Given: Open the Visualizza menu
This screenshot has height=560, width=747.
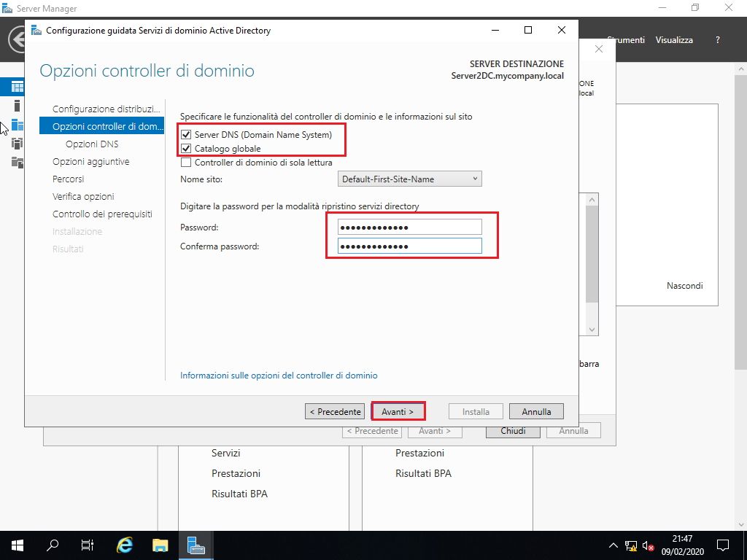Looking at the screenshot, I should (674, 39).
